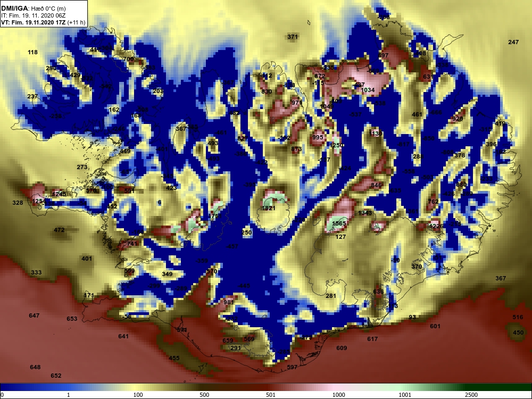Screen dimensions: 532x399
Task: Click the map value '1565'
Action: click(339, 223)
